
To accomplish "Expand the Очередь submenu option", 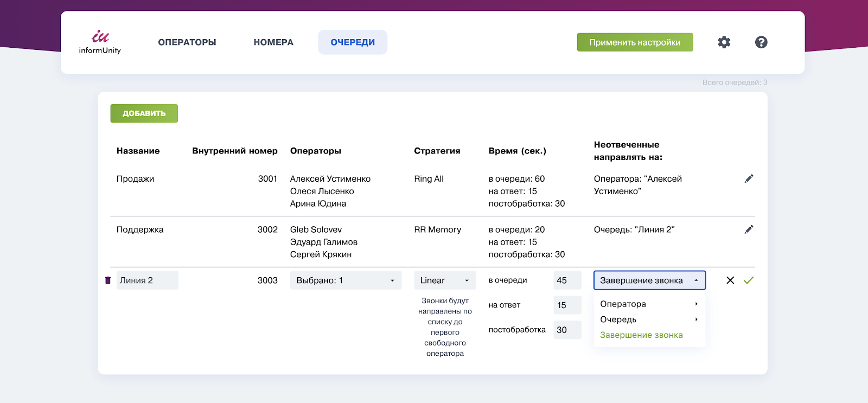I will tap(649, 319).
